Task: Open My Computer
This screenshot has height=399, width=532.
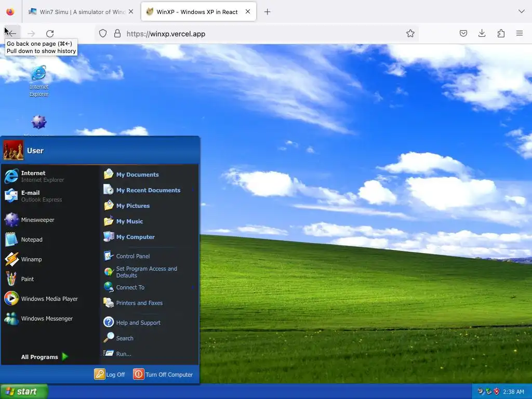Action: pyautogui.click(x=149, y=237)
